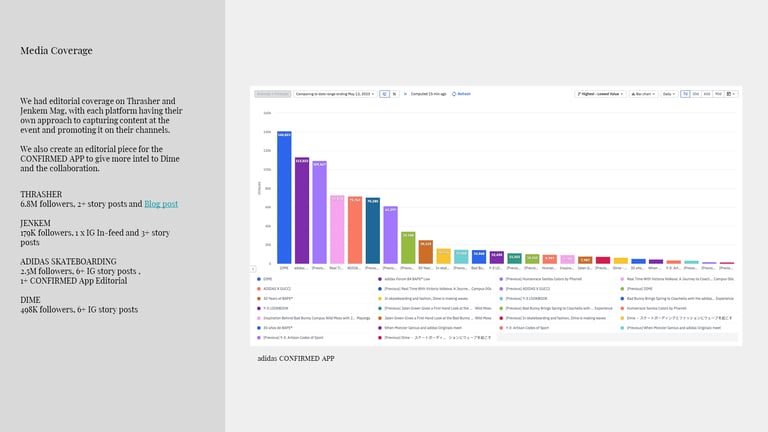Toggle Y-3: Artisan Codes of Sport legend entry
The width and height of the screenshot is (768, 432).
[x=524, y=328]
